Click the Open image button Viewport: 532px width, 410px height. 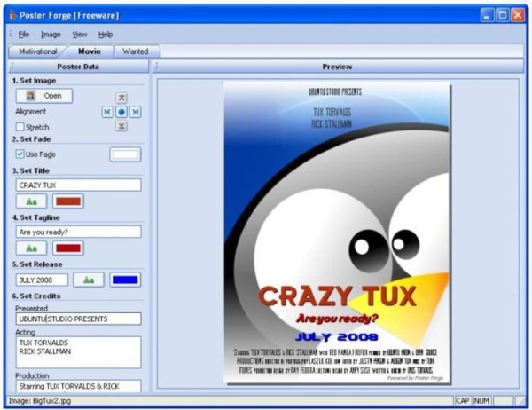click(44, 95)
